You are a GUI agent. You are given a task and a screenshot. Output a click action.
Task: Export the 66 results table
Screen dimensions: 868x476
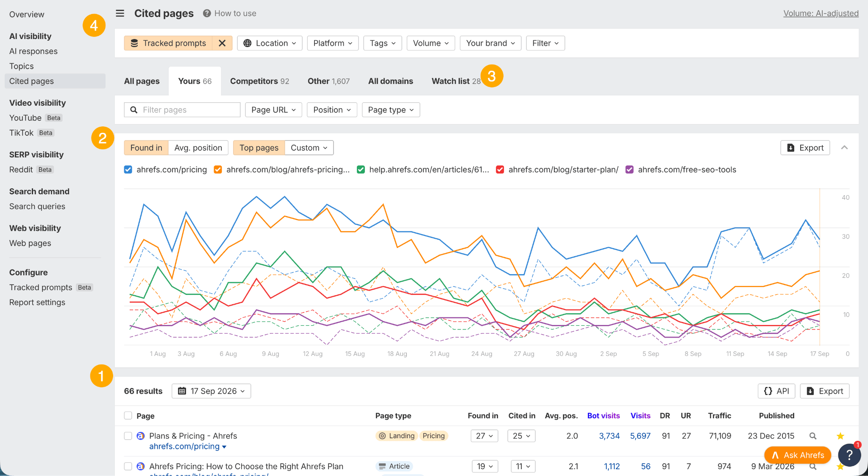(824, 391)
